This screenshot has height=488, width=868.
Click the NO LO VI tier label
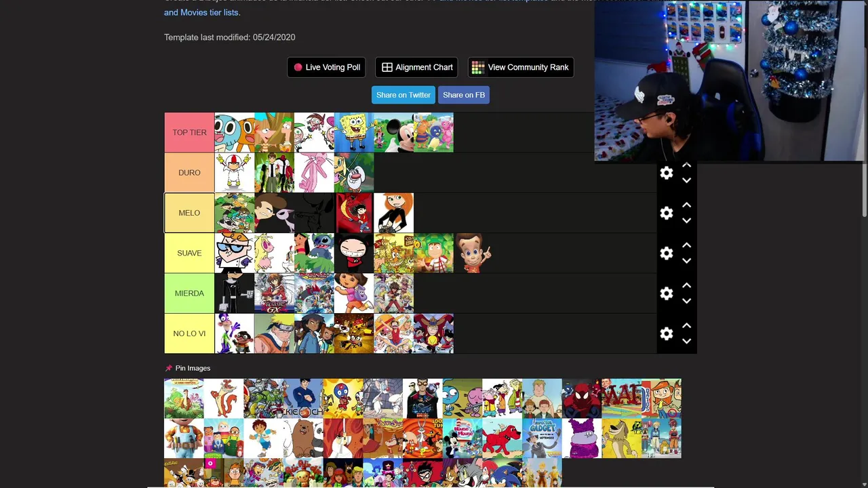[189, 333]
